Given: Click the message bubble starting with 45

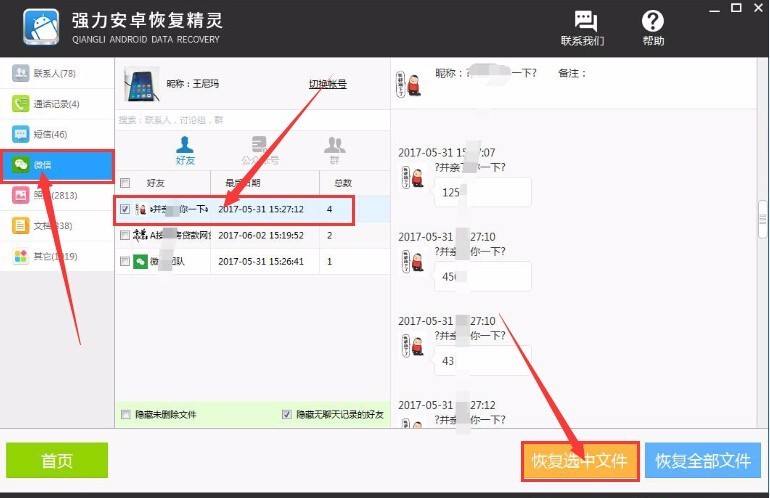Looking at the screenshot, I should (482, 276).
